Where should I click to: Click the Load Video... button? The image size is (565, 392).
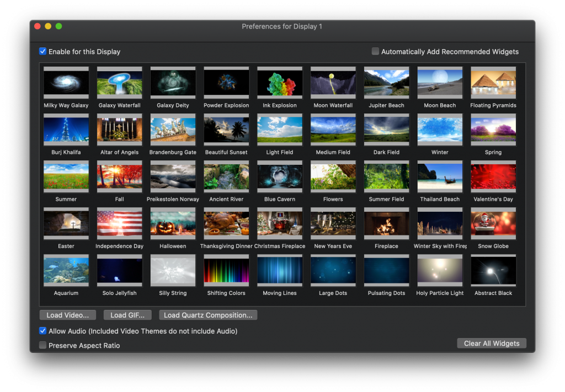click(68, 315)
